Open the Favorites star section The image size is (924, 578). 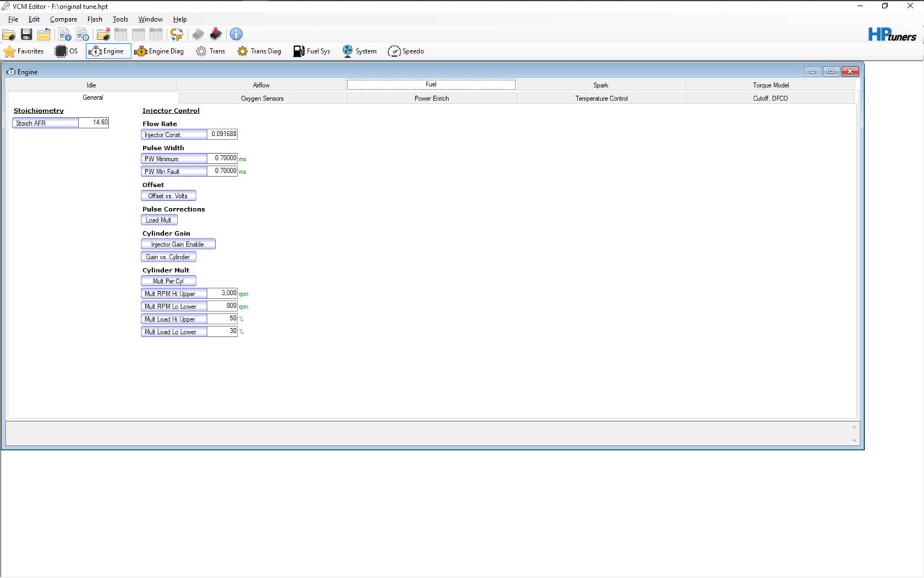(24, 51)
